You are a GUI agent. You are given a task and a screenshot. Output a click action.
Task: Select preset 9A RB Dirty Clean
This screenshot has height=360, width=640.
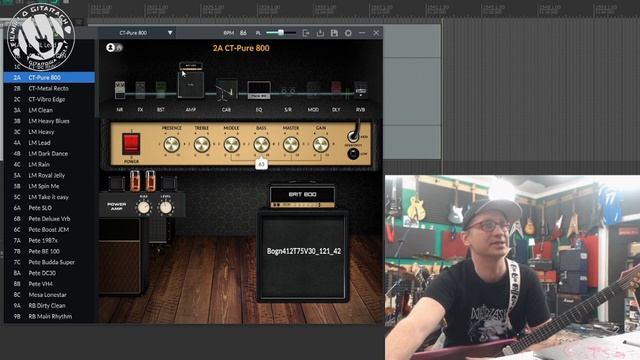tap(49, 306)
